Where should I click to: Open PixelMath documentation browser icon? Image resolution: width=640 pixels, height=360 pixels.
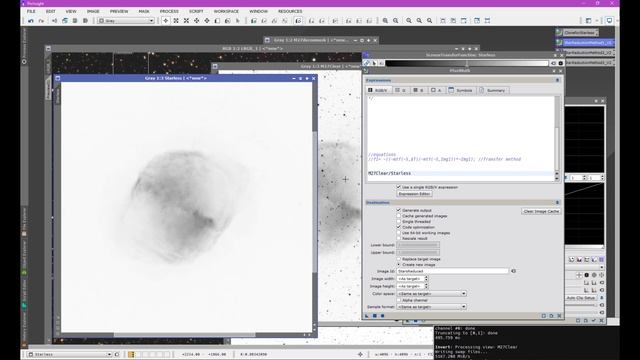551,316
